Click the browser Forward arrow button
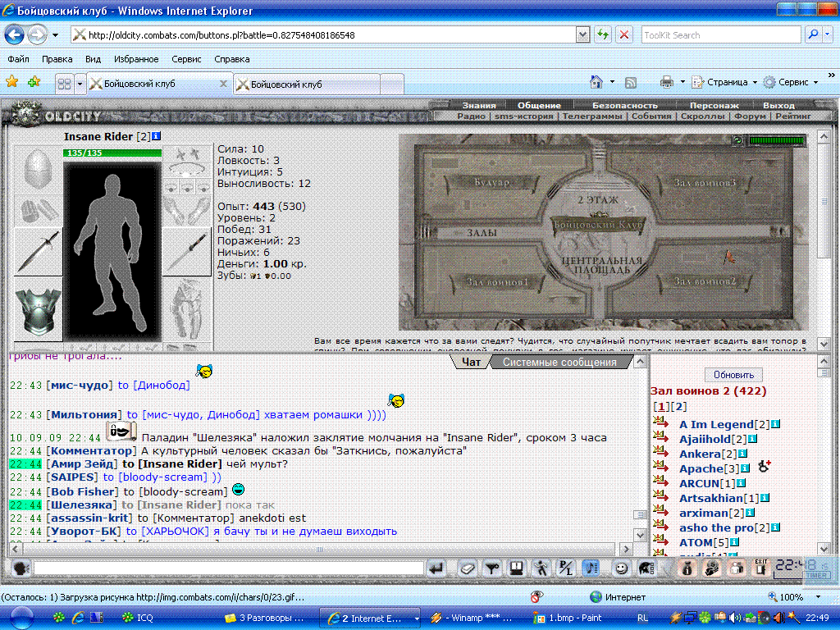Screen dimensions: 840x630 [x=37, y=35]
